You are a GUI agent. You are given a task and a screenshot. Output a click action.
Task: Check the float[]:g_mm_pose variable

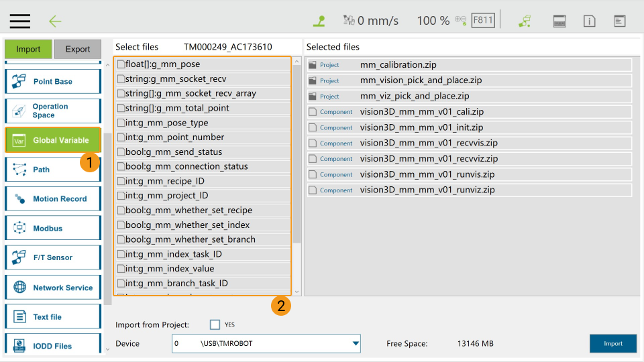(x=121, y=64)
